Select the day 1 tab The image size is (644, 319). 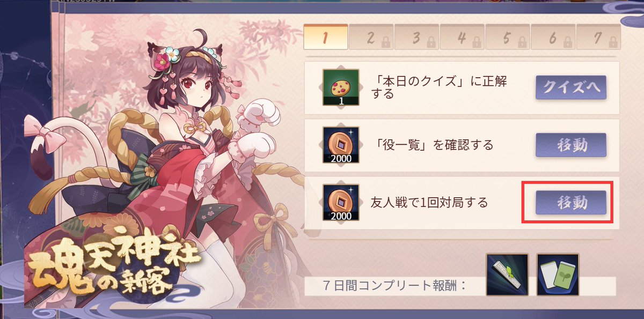pos(325,37)
